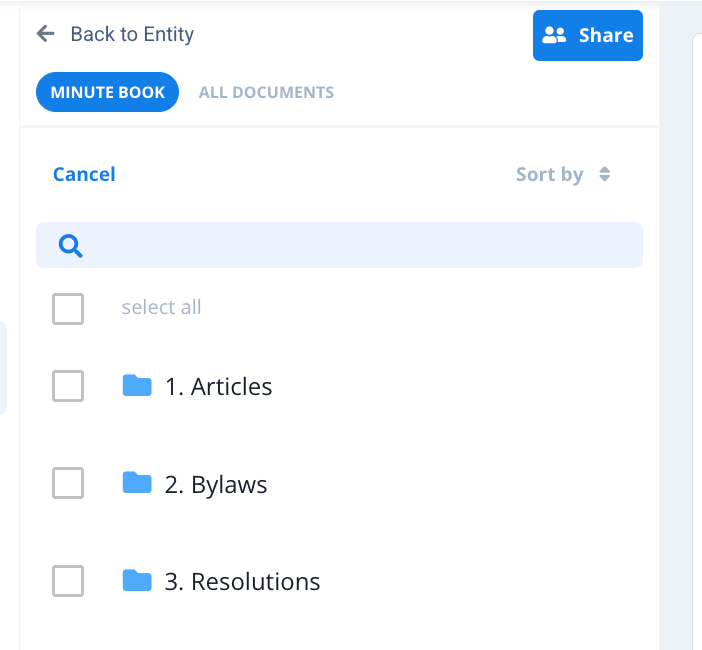Screen dimensions: 702x650
Task: Click the back arrow icon
Action: 45,34
